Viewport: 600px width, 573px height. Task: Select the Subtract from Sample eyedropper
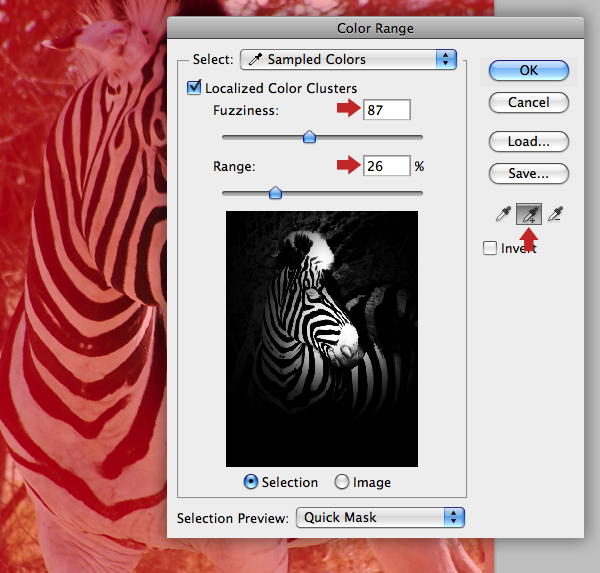(555, 214)
